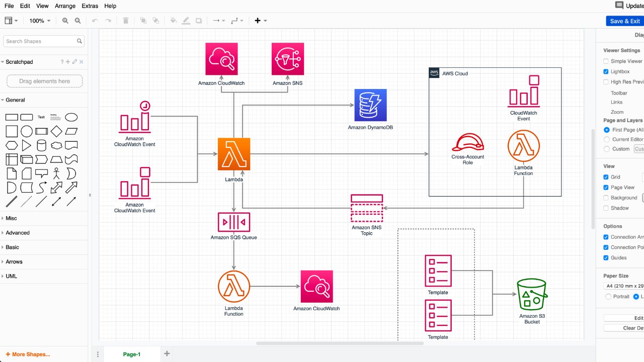
Task: Uncheck the Lightbox checkbox
Action: tap(606, 71)
